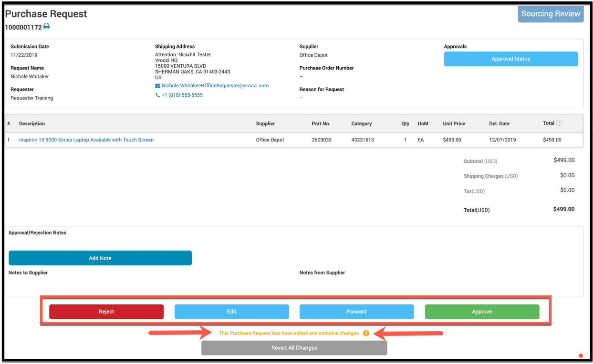
Task: Click the requester email address link
Action: point(215,86)
